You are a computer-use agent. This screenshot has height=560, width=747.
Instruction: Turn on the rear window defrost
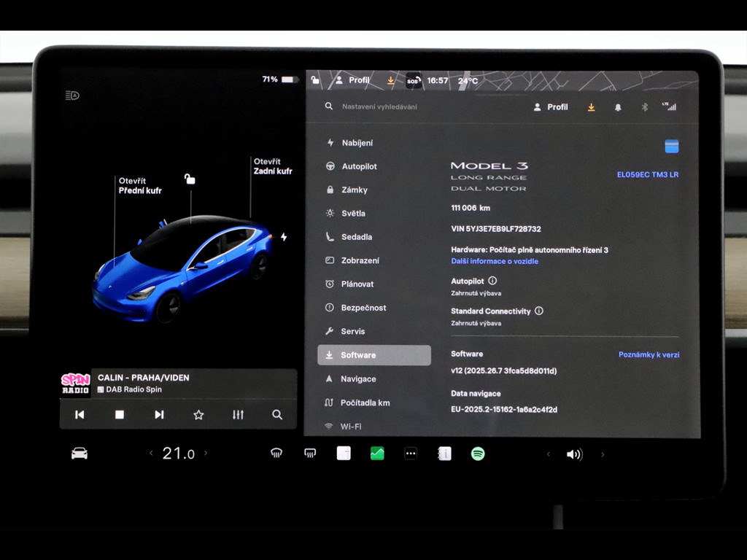(310, 454)
